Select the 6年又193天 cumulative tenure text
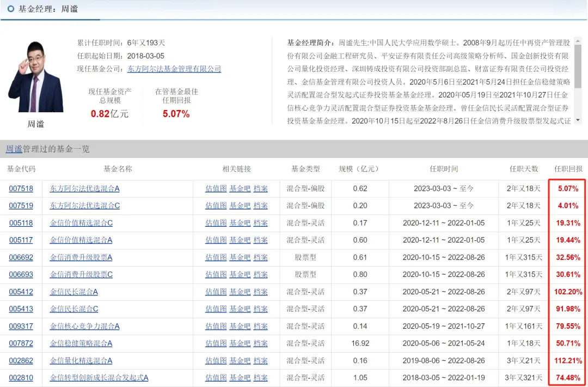Screen dimensions: 588x387 pos(146,43)
